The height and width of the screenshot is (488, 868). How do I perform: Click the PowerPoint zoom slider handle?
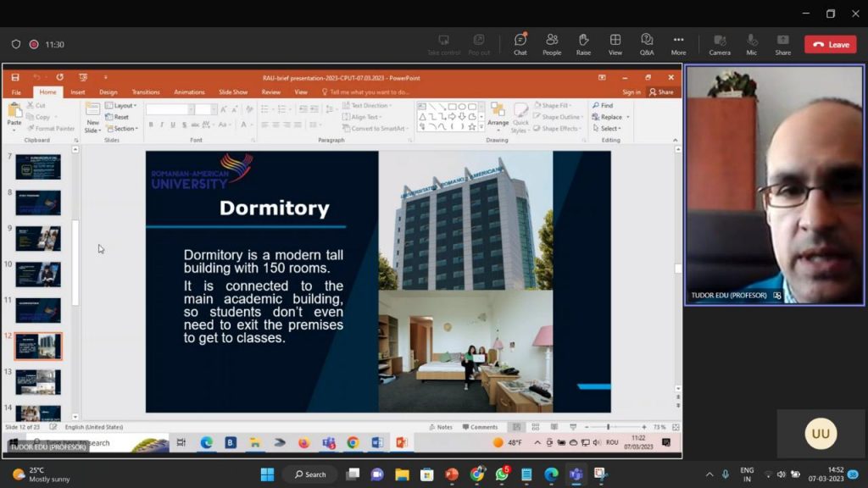[609, 427]
